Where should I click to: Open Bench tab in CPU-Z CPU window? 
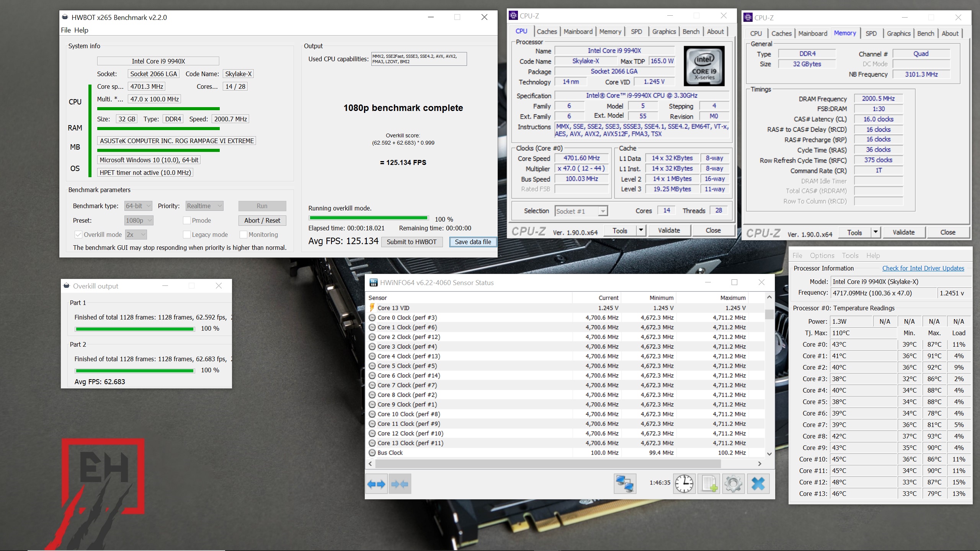click(x=691, y=32)
